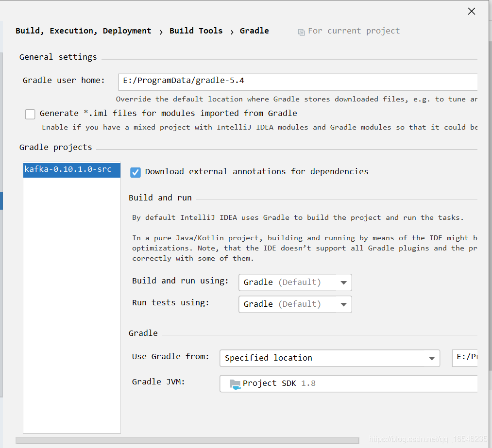This screenshot has height=448, width=492.
Task: Click 'Build and run using:' label
Action: tap(180, 281)
